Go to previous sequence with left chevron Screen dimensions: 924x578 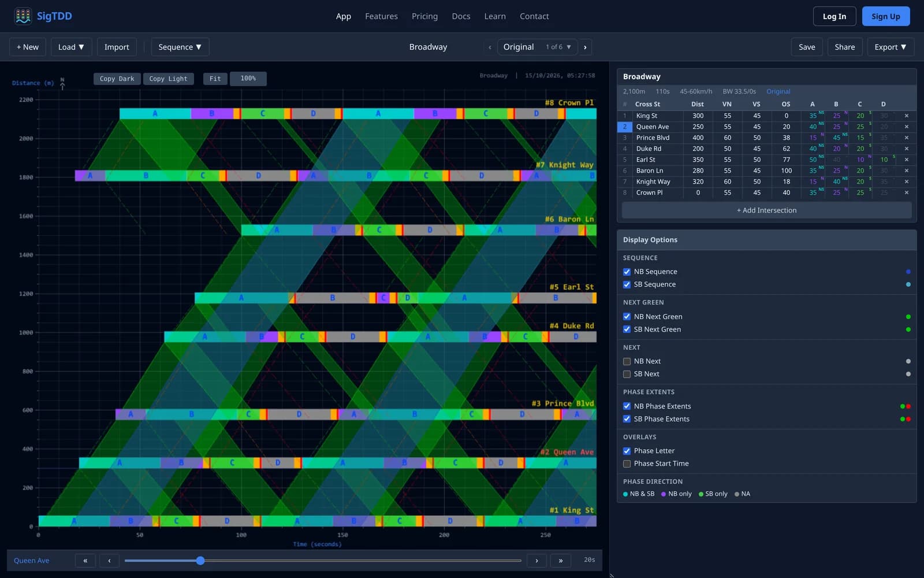490,47
